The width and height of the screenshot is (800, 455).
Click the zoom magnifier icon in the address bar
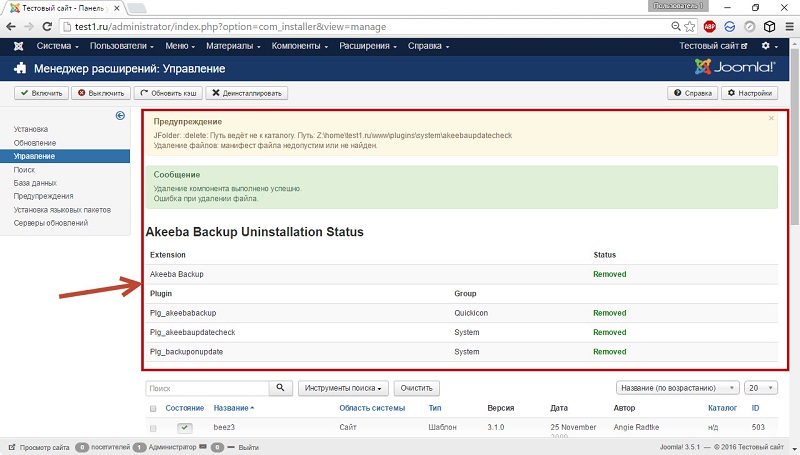[676, 27]
